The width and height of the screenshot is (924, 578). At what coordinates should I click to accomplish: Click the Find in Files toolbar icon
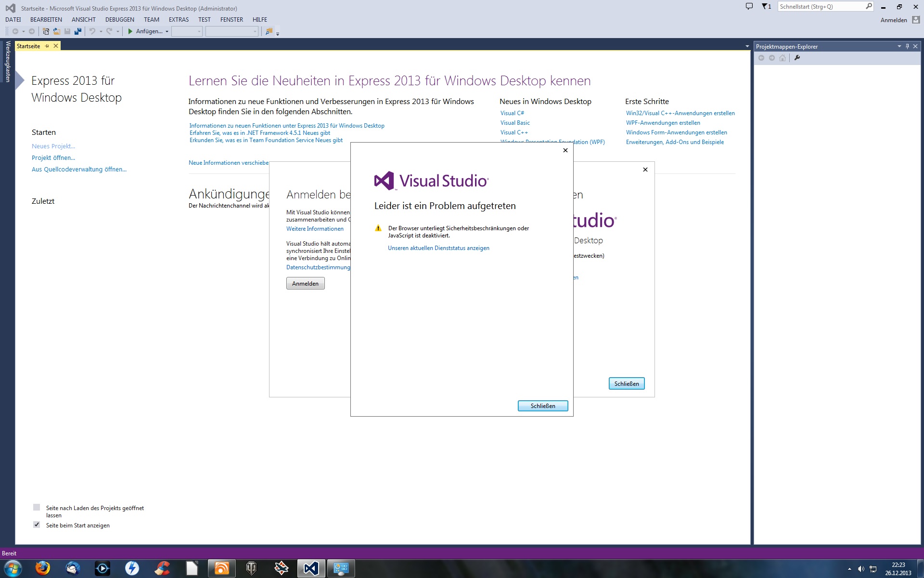(269, 31)
